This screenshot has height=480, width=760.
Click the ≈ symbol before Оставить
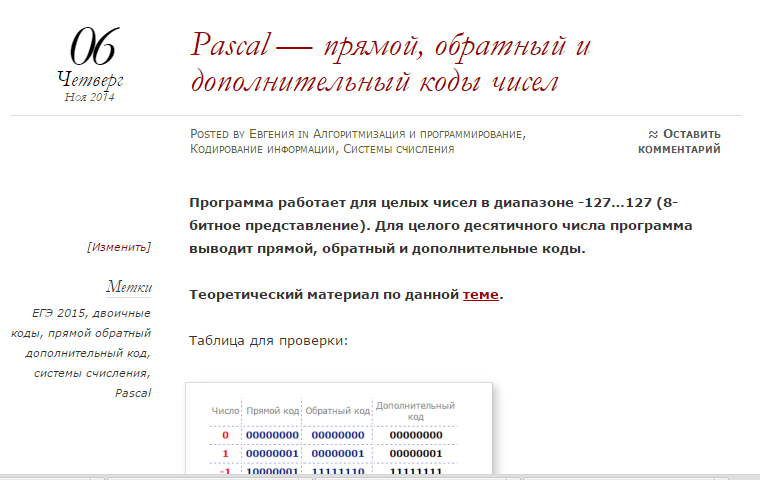tap(653, 134)
